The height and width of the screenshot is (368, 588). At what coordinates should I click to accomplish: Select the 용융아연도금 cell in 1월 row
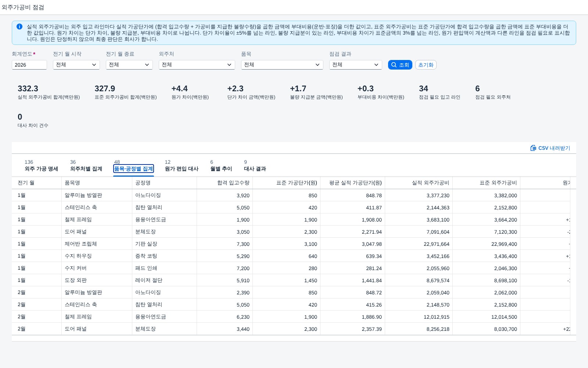pos(165,220)
